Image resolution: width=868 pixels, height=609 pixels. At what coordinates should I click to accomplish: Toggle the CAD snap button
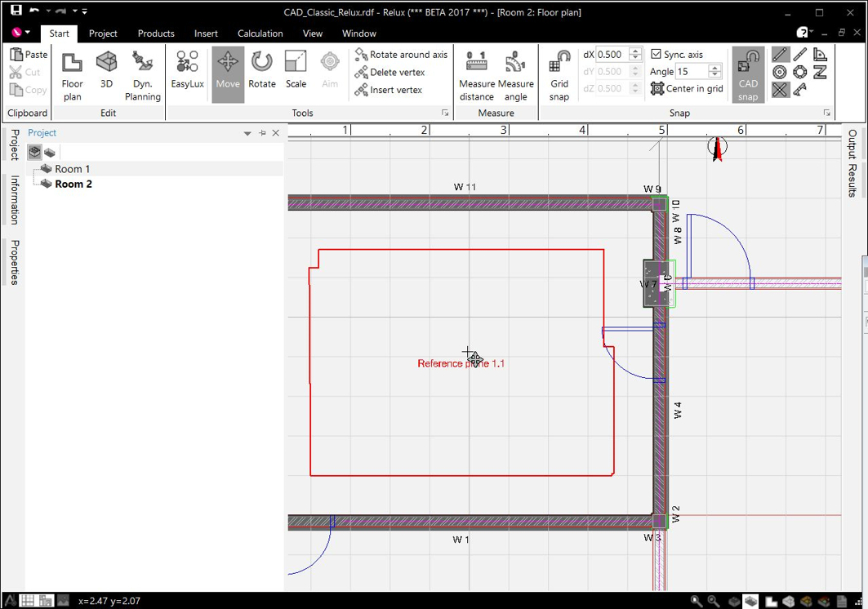(x=748, y=75)
